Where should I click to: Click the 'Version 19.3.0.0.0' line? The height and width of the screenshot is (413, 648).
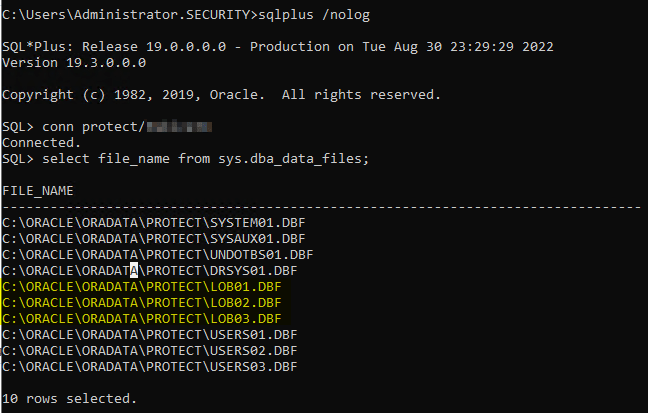(74, 63)
